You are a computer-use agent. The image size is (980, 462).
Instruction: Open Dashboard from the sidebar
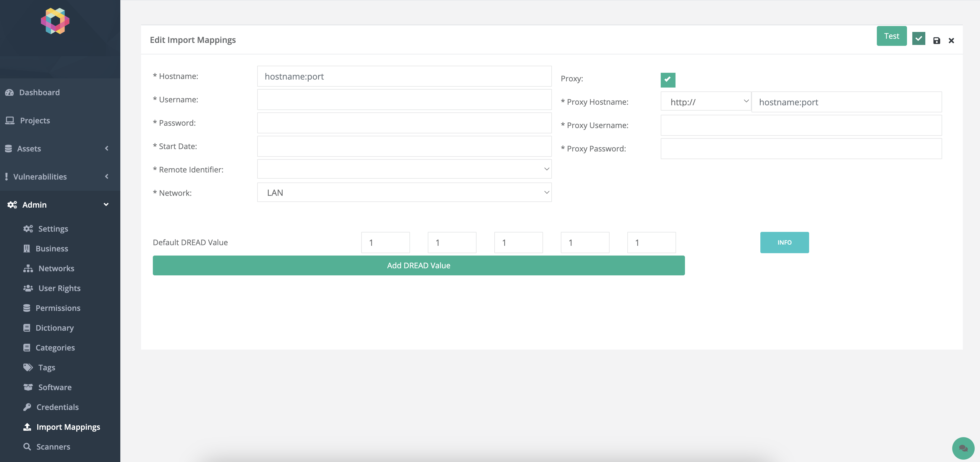point(40,93)
